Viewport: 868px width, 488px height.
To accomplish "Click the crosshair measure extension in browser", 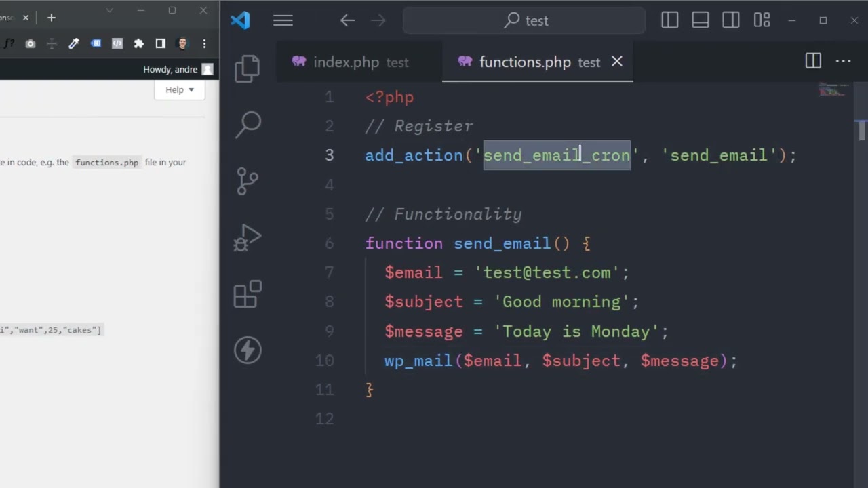I will pyautogui.click(x=52, y=43).
